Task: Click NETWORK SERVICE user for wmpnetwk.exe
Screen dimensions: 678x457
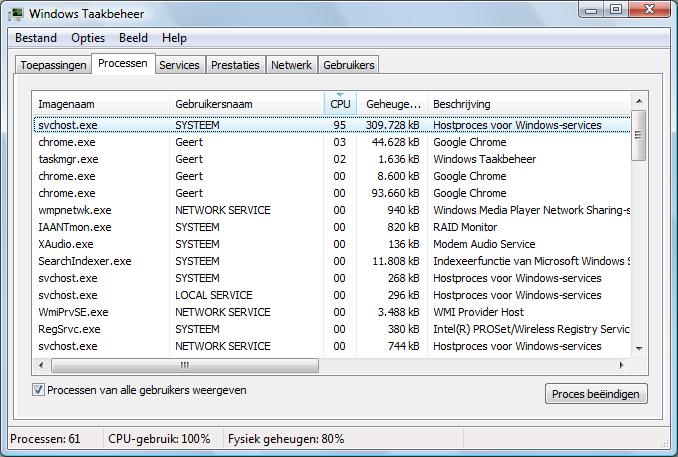Action: click(x=223, y=210)
